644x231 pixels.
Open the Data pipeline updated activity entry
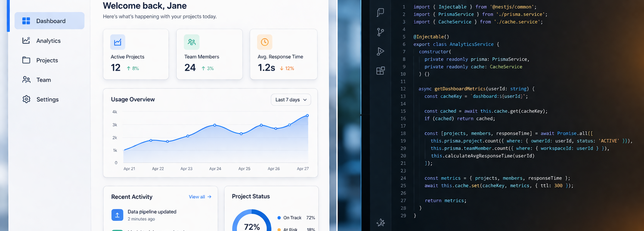coord(152,212)
